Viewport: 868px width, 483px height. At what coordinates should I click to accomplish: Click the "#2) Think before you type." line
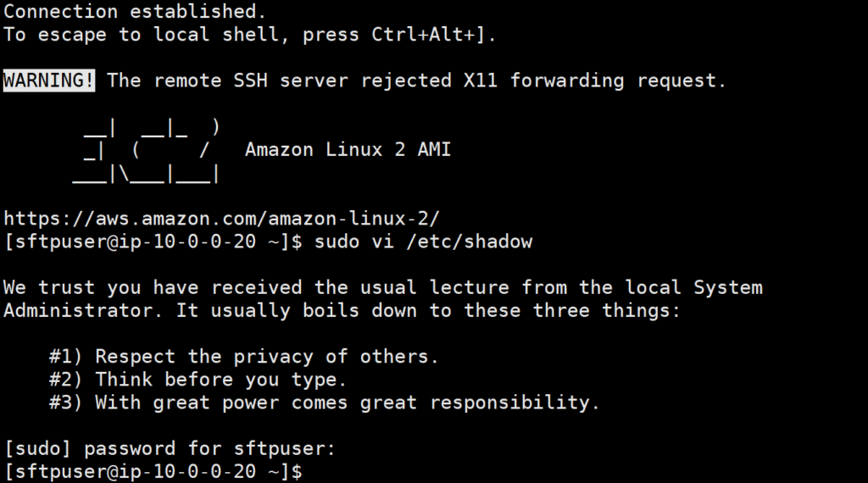[198, 380]
